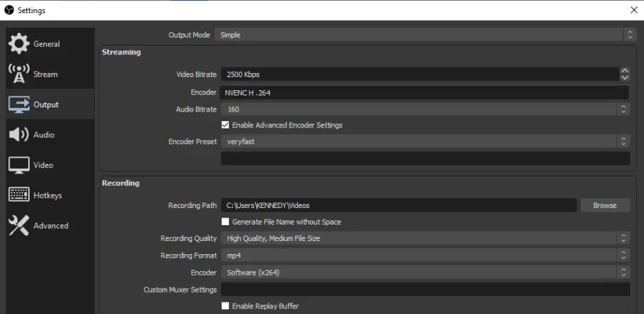This screenshot has height=314, width=644.
Task: Click the Custom Muxer Settings field
Action: tap(425, 289)
